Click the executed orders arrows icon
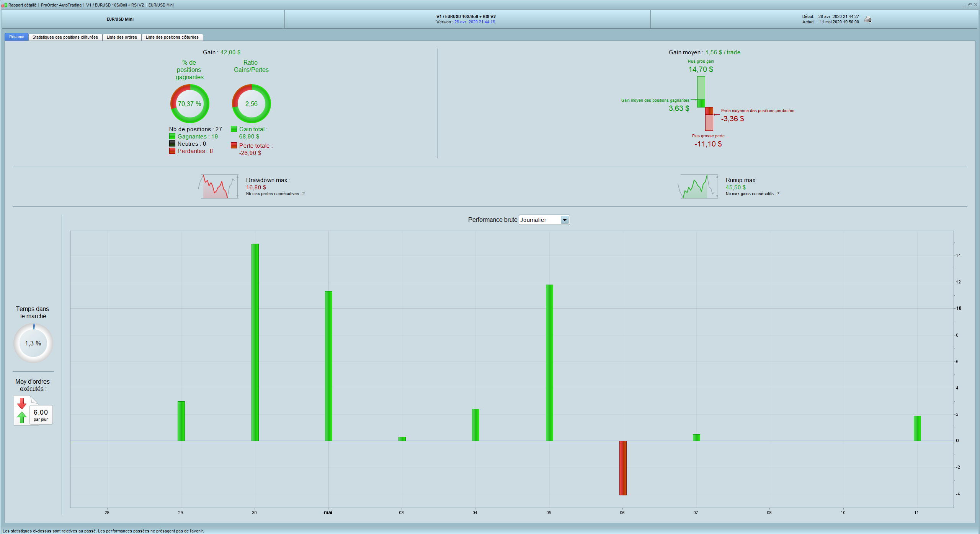Screen dimensions: 980x534 point(22,410)
